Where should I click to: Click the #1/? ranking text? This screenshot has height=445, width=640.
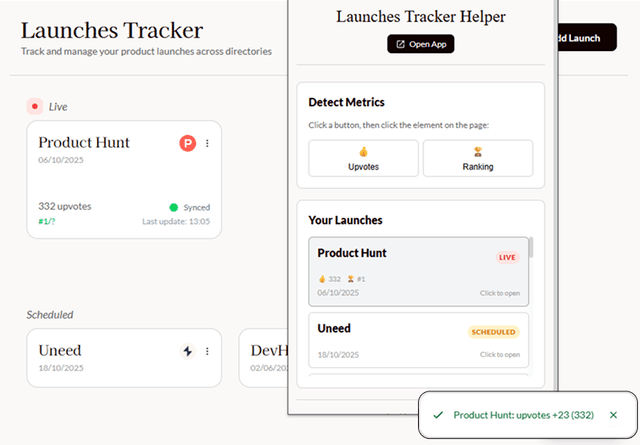click(x=47, y=222)
